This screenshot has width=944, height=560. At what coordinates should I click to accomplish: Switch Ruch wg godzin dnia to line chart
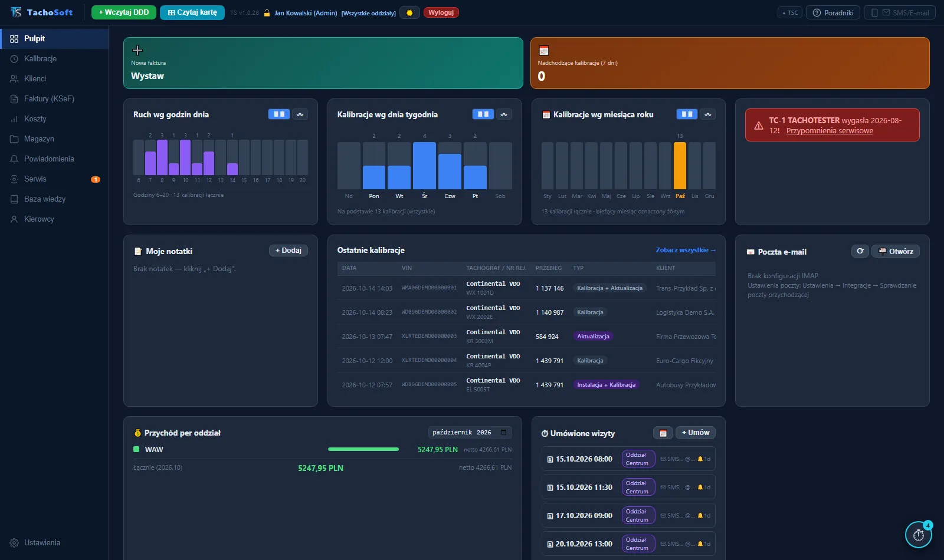[300, 114]
